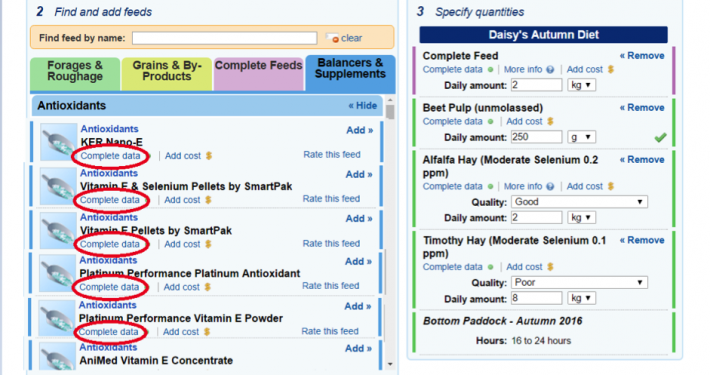Click the More info help icon under Complete Feed
Image resolution: width=710 pixels, height=375 pixels.
tap(550, 70)
